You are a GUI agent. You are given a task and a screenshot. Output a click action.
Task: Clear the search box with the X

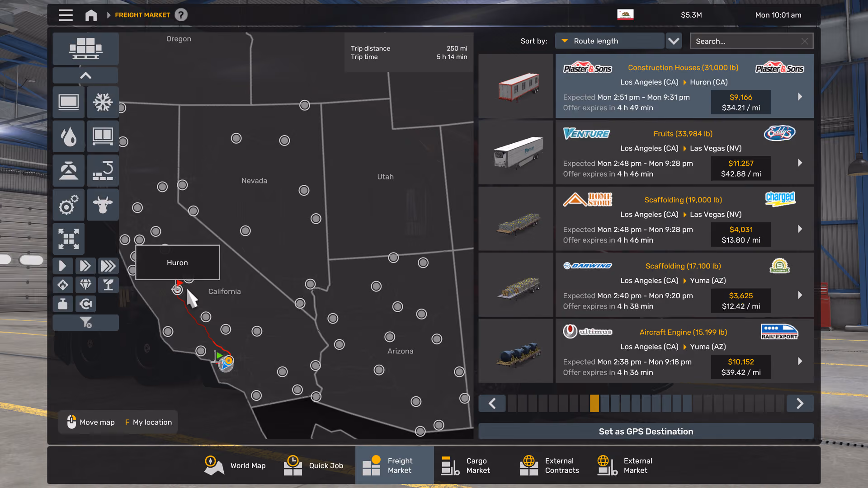[x=805, y=41]
